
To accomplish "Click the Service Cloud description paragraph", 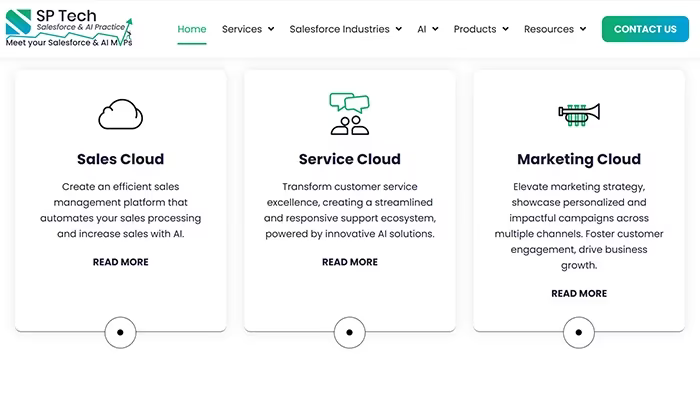I will coord(350,210).
